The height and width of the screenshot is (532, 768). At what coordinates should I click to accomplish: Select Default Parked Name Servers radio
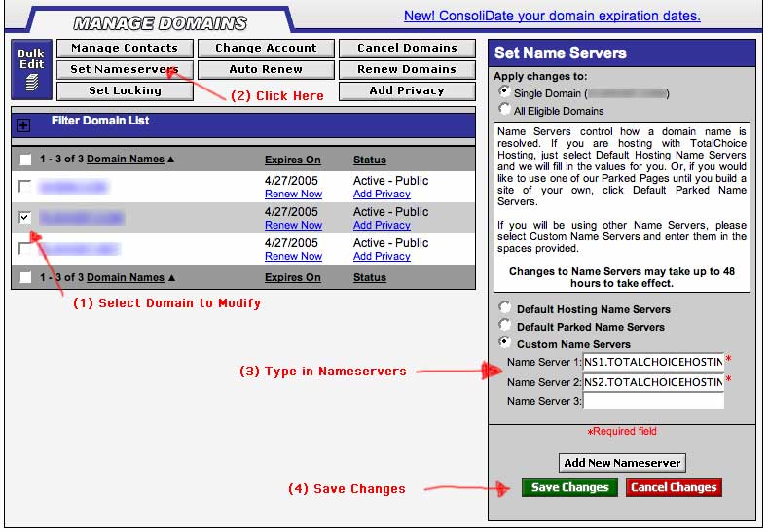point(504,327)
